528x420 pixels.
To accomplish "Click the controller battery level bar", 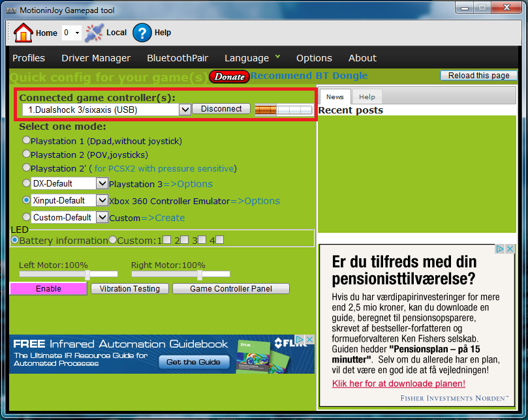I will coord(283,110).
